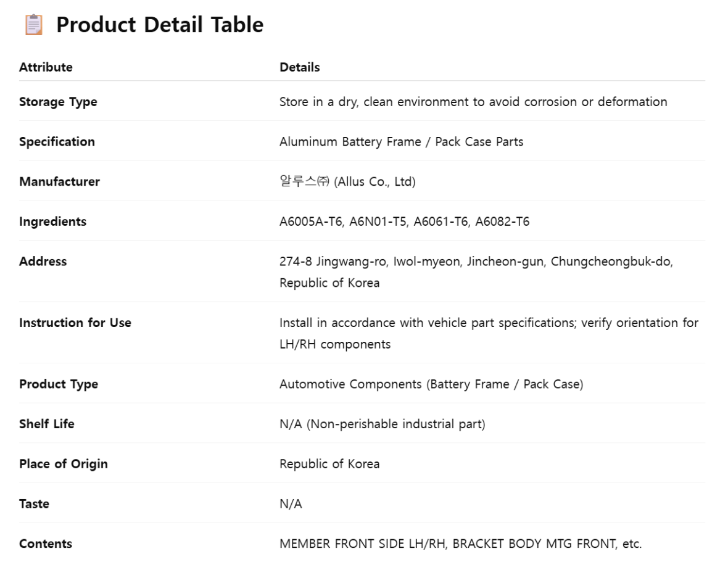Viewport: 728px width, 567px height.
Task: Click the Shelf Life row label
Action: point(46,424)
